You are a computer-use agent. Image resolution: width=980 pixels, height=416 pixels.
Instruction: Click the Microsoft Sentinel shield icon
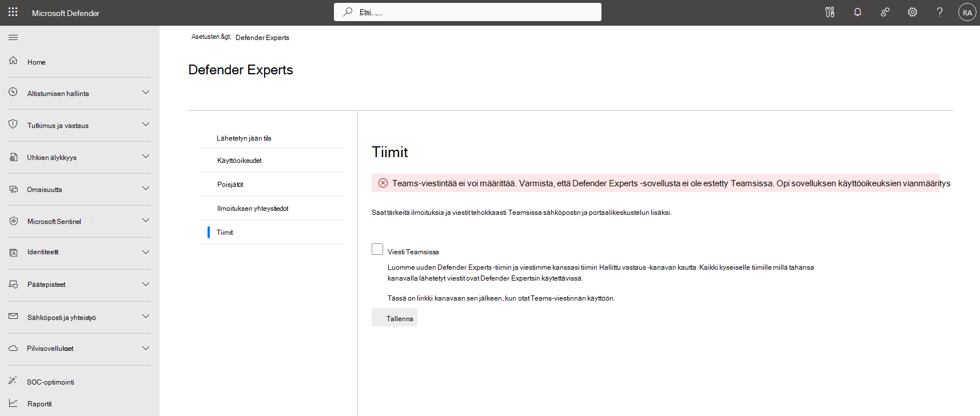coord(13,221)
